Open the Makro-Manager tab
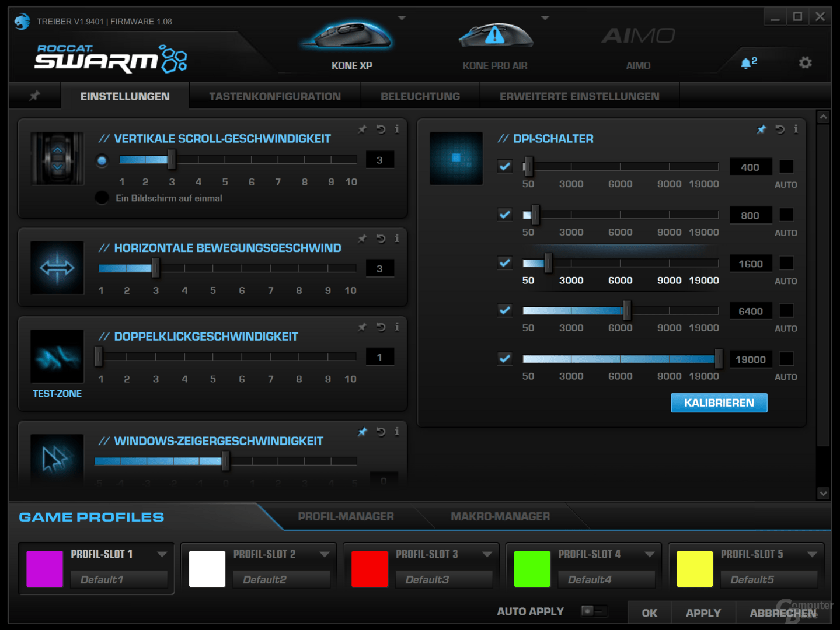The image size is (840, 630). pyautogui.click(x=500, y=516)
